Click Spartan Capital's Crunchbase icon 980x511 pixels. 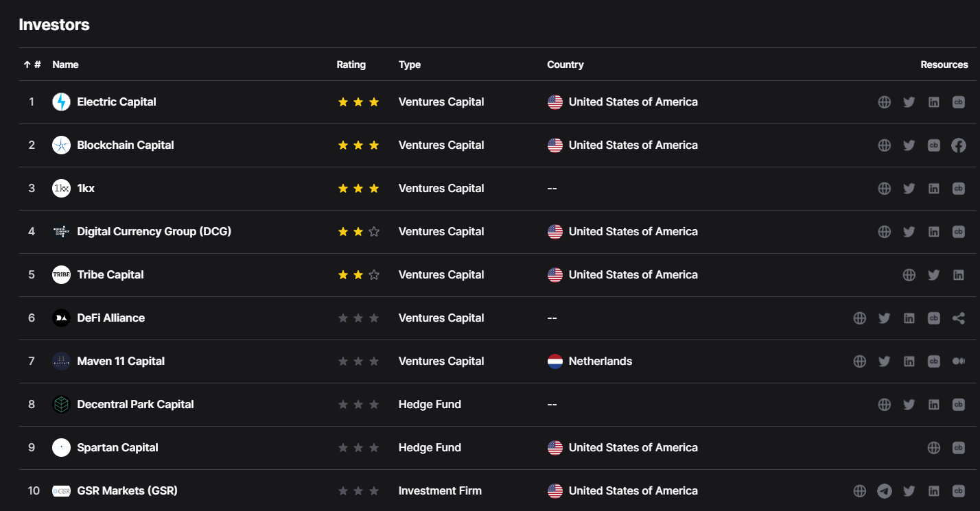click(959, 448)
